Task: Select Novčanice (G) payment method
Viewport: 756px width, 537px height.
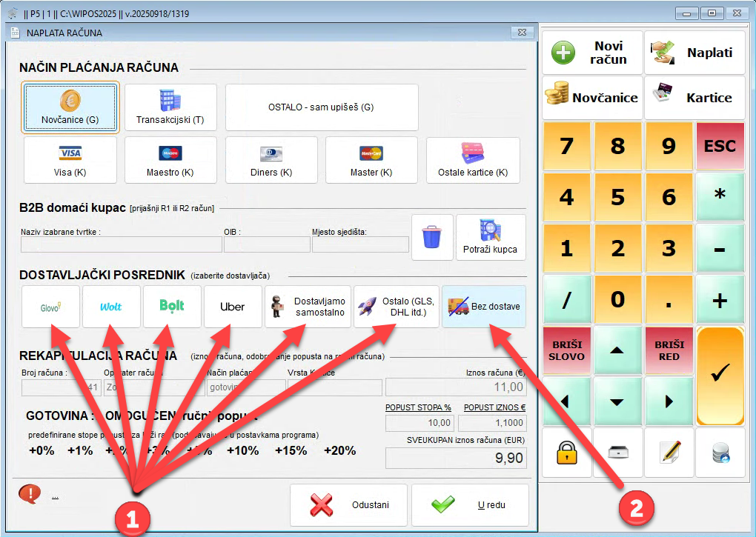Action: point(71,107)
